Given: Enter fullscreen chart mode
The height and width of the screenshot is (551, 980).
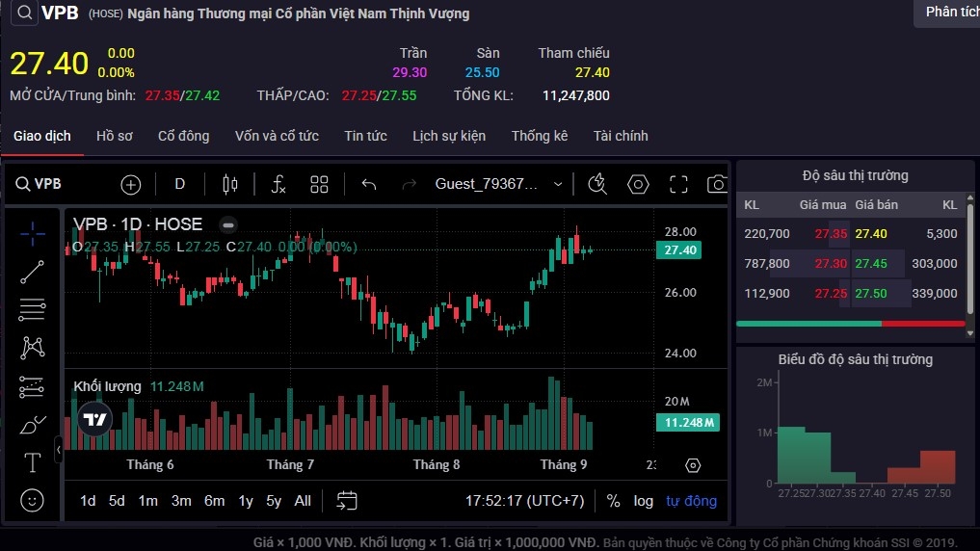Looking at the screenshot, I should [678, 184].
